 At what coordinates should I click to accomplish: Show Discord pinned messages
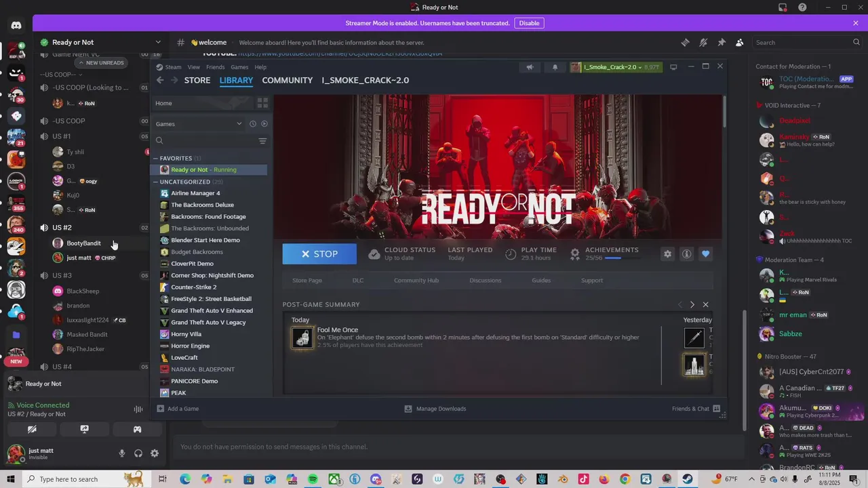pyautogui.click(x=722, y=42)
